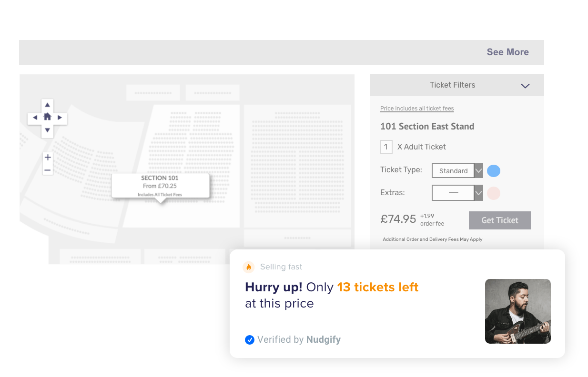
Task: Expand the Ticket Filters panel
Action: 525,86
